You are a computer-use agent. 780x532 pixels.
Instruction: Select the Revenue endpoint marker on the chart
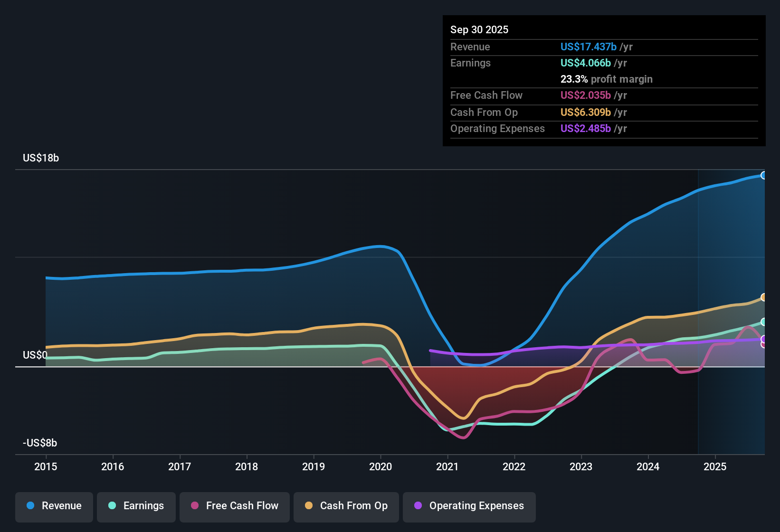coord(764,175)
